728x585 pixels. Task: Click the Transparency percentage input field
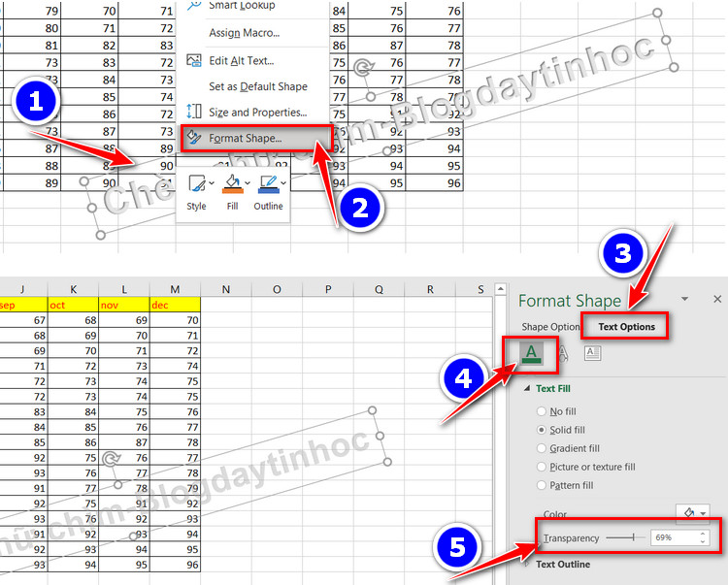(x=673, y=536)
